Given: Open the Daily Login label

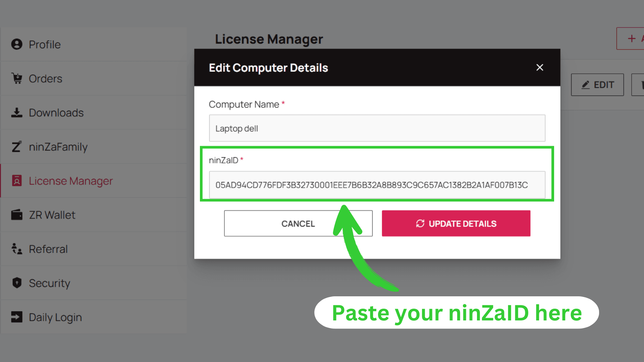Looking at the screenshot, I should tap(55, 317).
